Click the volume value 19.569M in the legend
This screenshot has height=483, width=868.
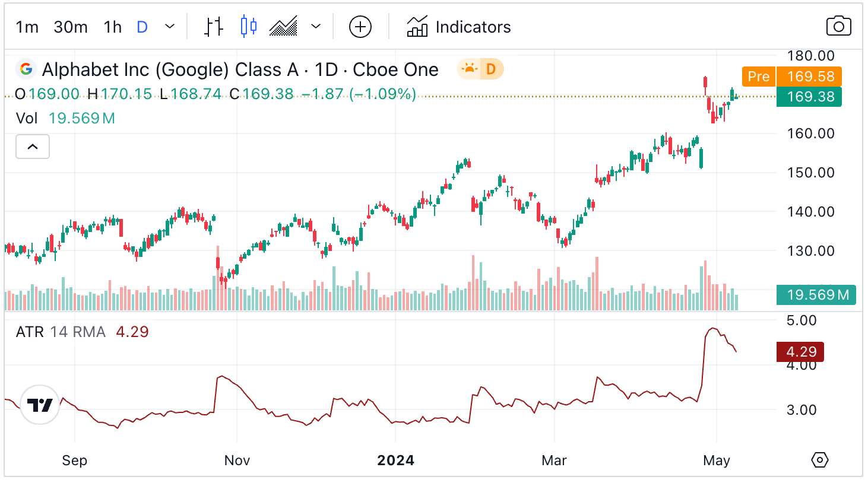82,118
